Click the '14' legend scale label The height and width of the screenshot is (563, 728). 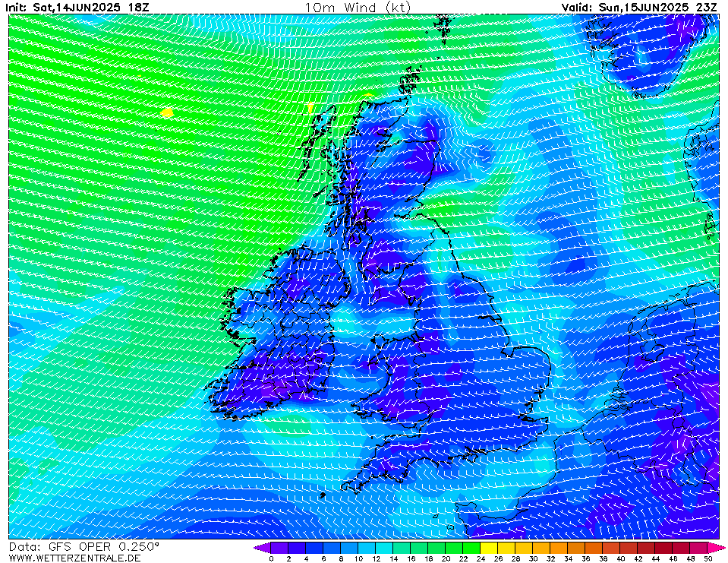pos(393,558)
